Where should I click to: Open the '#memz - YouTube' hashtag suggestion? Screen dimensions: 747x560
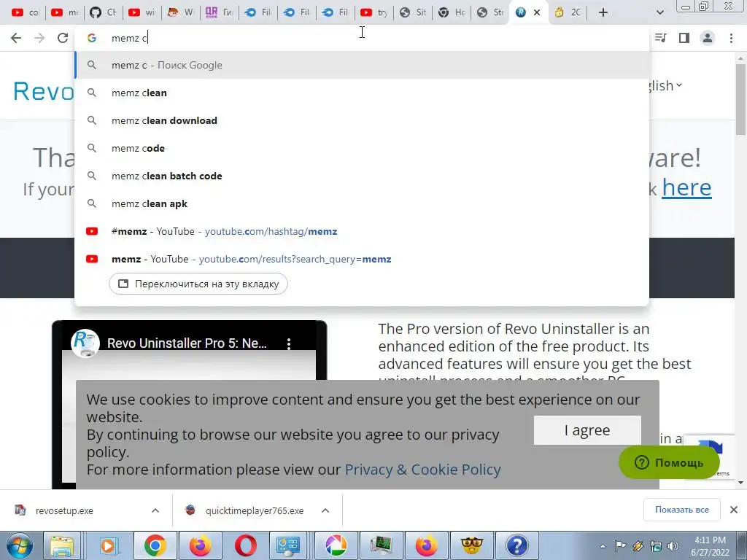(x=362, y=231)
